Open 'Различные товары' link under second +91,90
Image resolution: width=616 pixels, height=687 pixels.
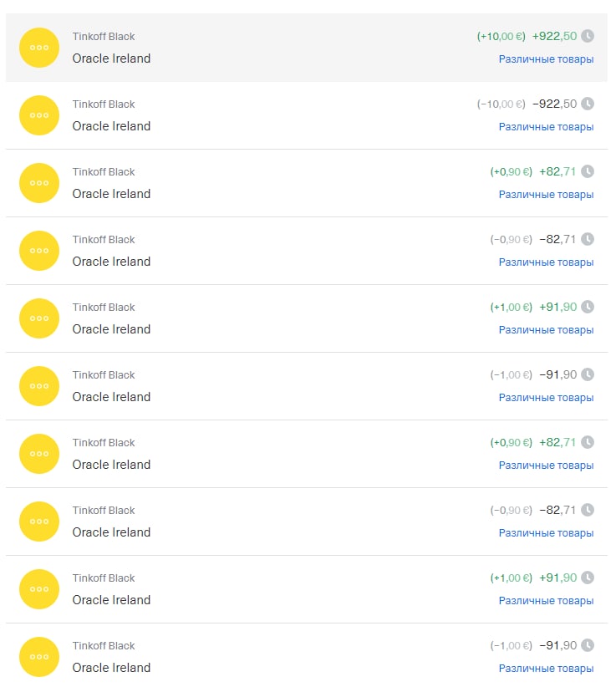tap(546, 601)
